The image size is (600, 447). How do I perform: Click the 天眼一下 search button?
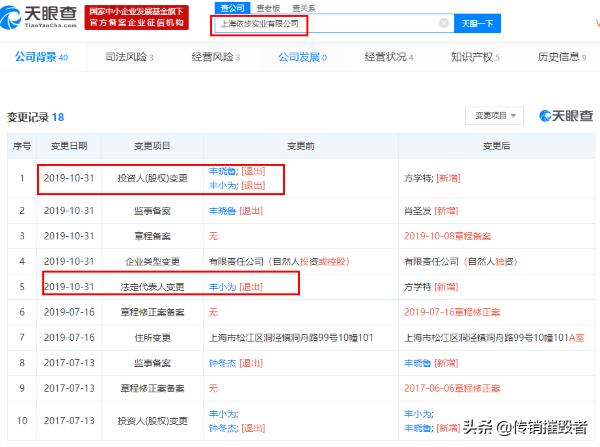click(477, 23)
